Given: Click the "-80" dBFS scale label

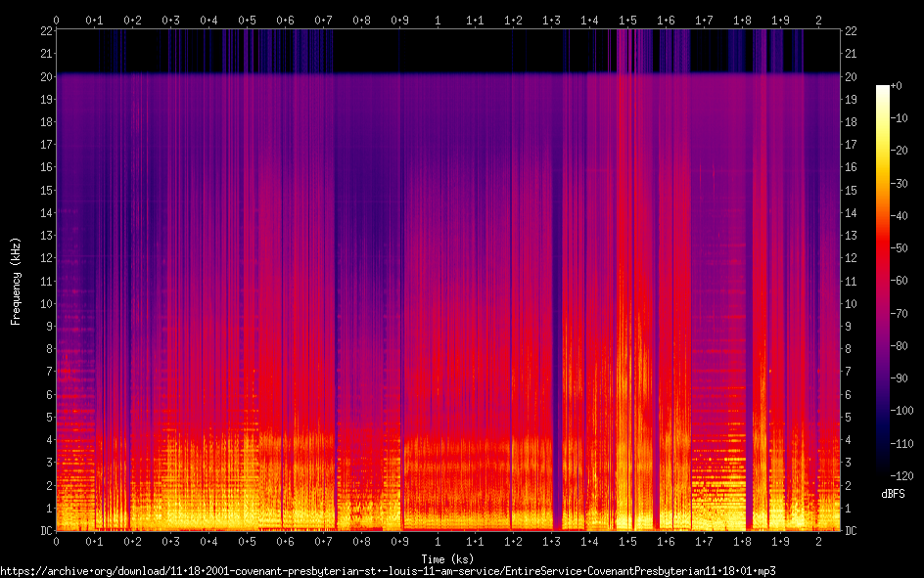Looking at the screenshot, I should point(899,346).
